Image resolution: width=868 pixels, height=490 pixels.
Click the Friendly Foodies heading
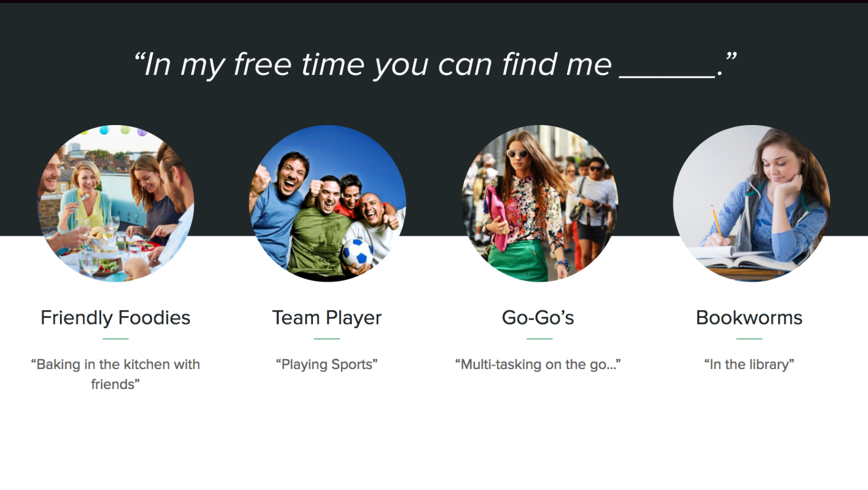pyautogui.click(x=115, y=318)
